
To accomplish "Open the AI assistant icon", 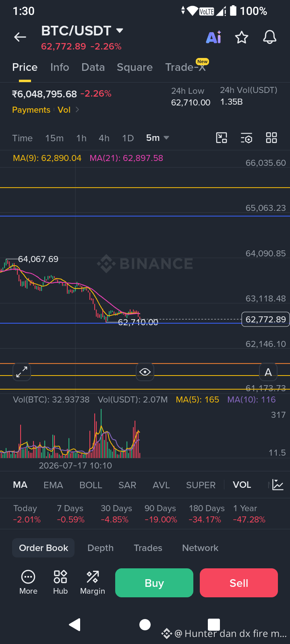I will coord(213,37).
